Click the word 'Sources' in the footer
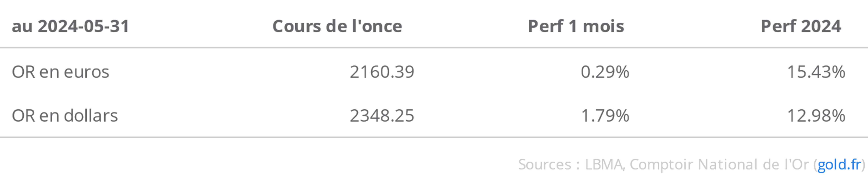The height and width of the screenshot is (181, 868). pos(544,165)
